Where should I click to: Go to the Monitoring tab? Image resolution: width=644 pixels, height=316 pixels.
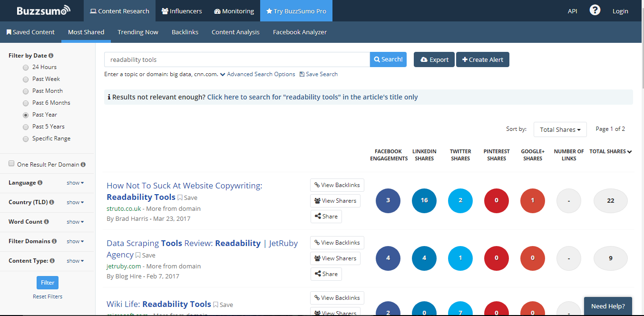(234, 11)
